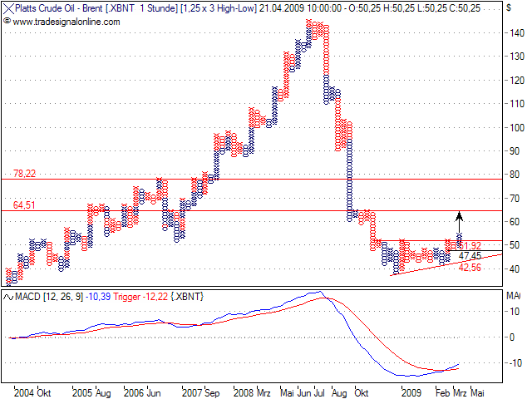This screenshot has height=399, width=532.
Task: Click the 47,45 price label
Action: coord(470,257)
